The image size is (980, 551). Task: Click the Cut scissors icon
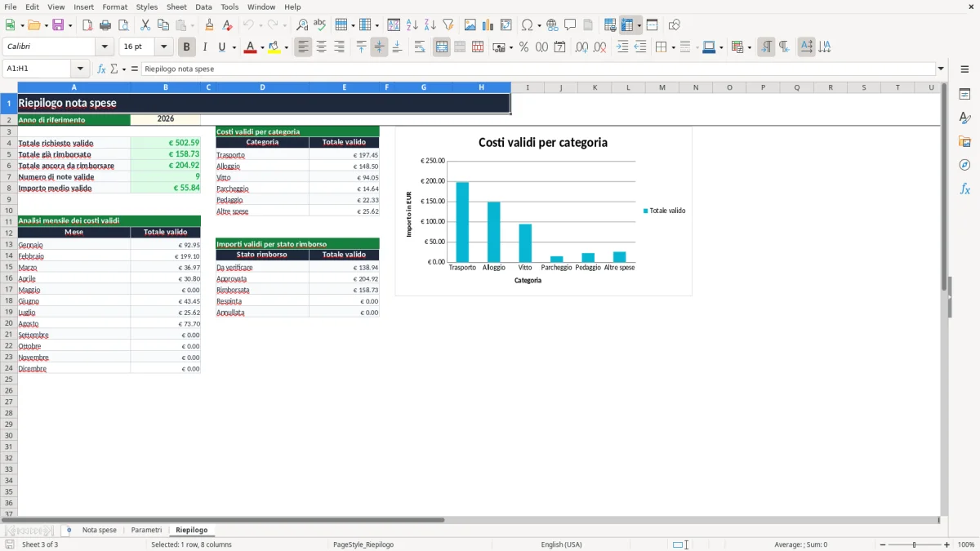tap(145, 25)
